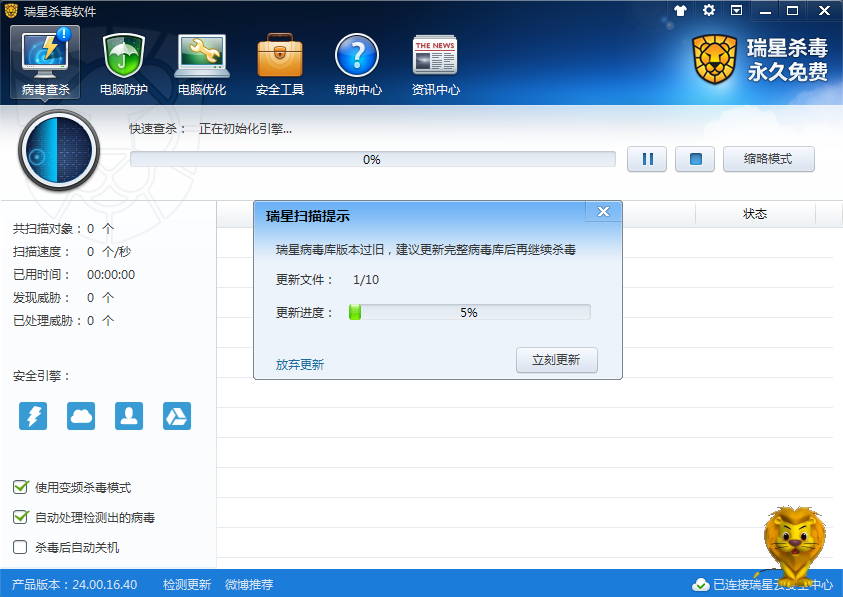Open the 病毒查杀 (Virus Scan) panel
This screenshot has height=597, width=843.
click(44, 60)
